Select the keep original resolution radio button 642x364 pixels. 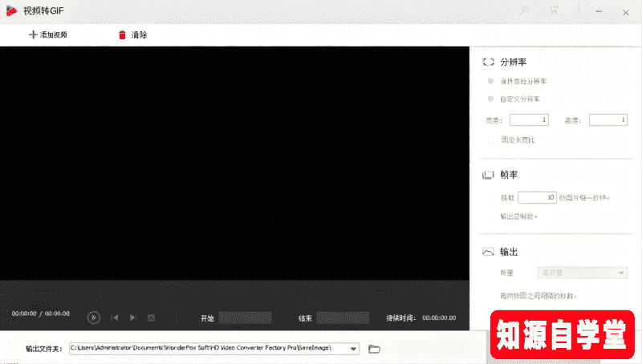pos(490,82)
